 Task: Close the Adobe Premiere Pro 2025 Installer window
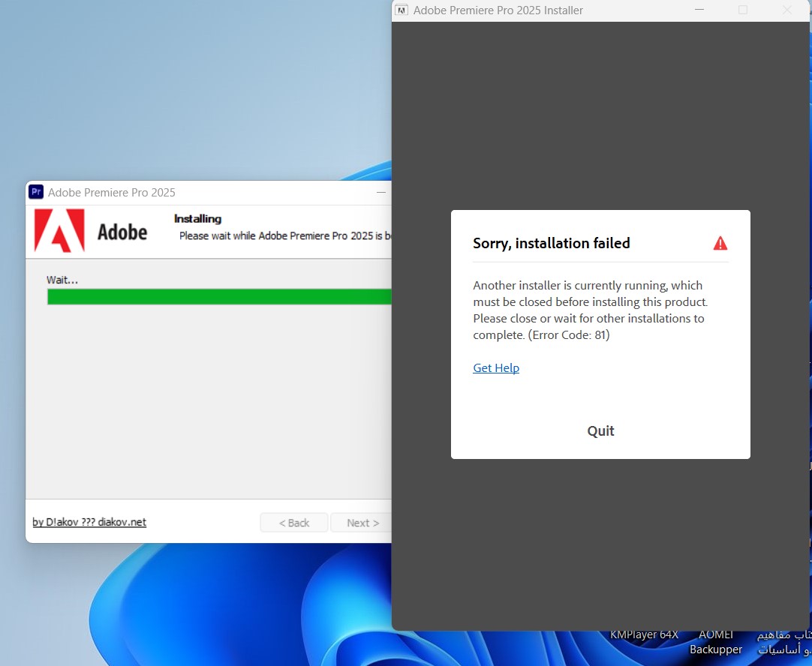(x=787, y=10)
